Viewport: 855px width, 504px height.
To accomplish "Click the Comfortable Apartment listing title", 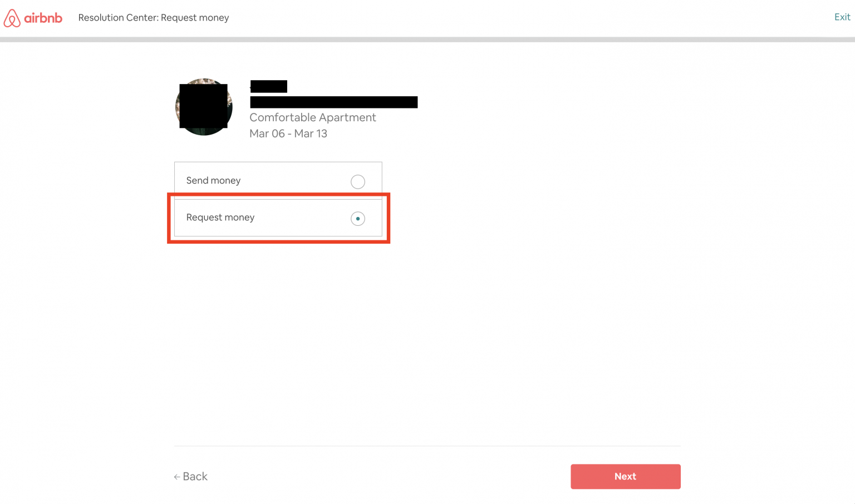I will [x=312, y=117].
